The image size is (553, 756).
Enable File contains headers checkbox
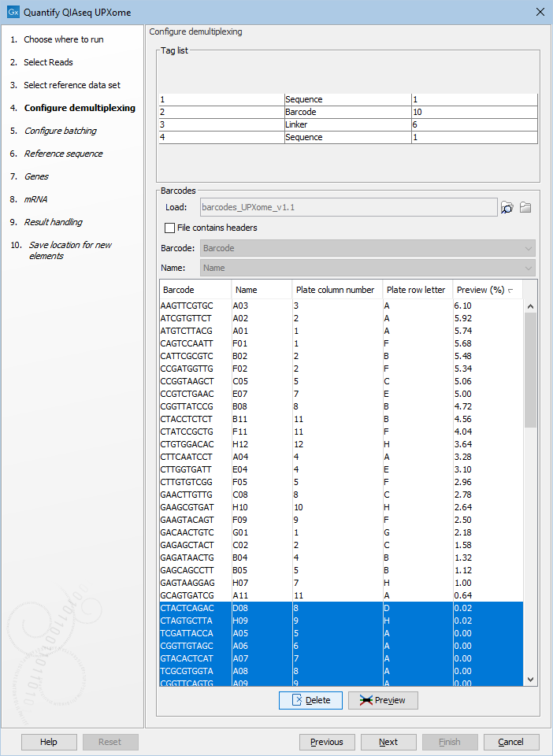pos(169,228)
